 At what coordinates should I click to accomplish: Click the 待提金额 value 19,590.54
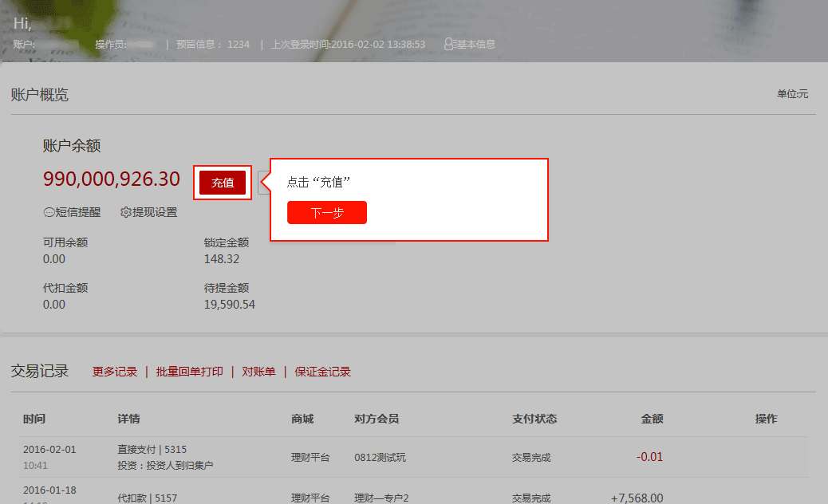pos(230,305)
